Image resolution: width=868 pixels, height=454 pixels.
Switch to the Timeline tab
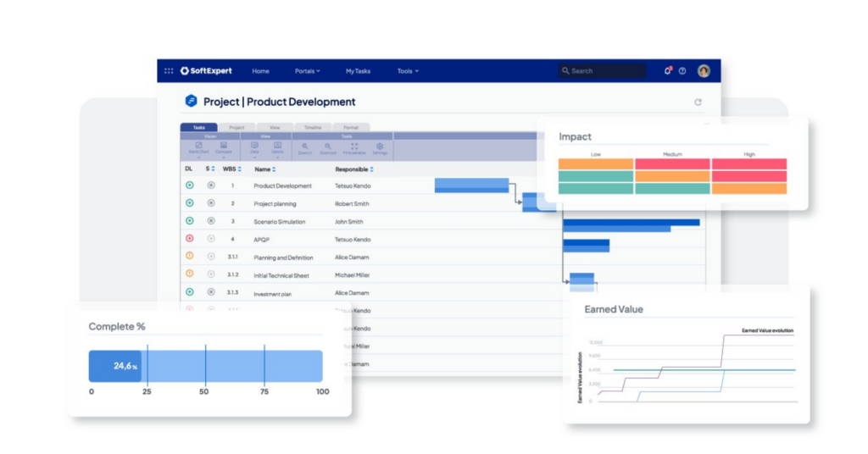click(312, 127)
